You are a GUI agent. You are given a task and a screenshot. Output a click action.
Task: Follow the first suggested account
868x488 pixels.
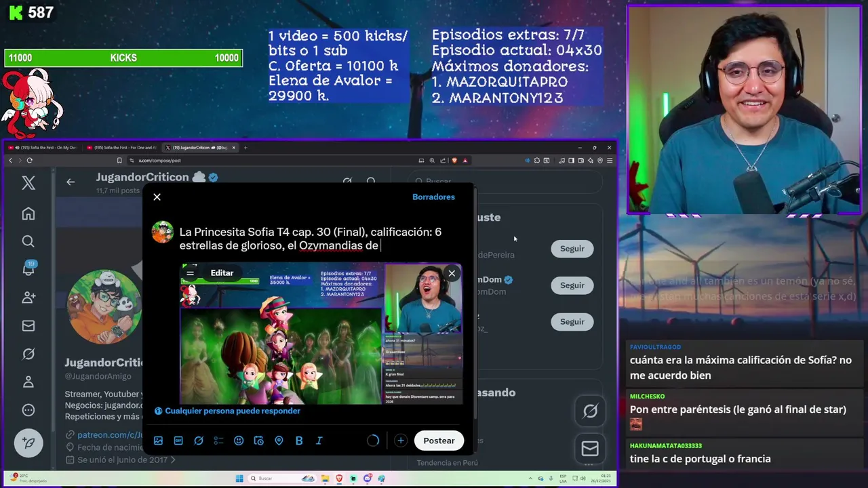pyautogui.click(x=572, y=249)
